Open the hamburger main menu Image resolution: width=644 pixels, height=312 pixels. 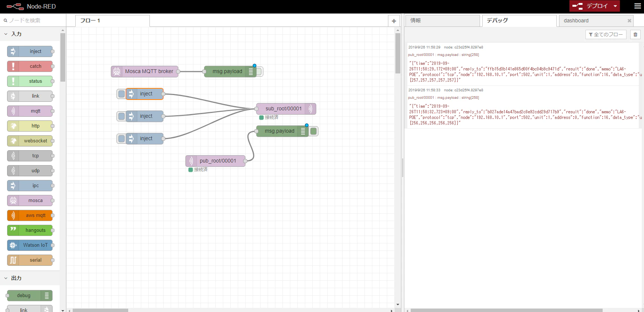[x=638, y=6]
